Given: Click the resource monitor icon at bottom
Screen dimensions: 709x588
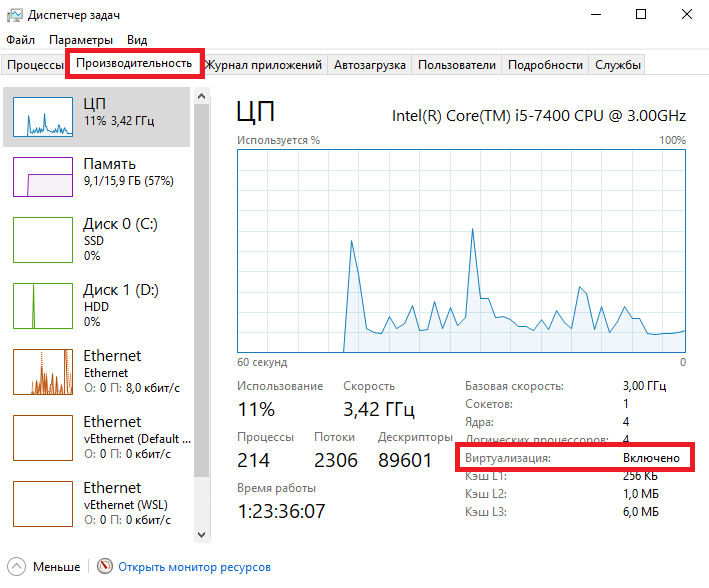Looking at the screenshot, I should pos(105,567).
